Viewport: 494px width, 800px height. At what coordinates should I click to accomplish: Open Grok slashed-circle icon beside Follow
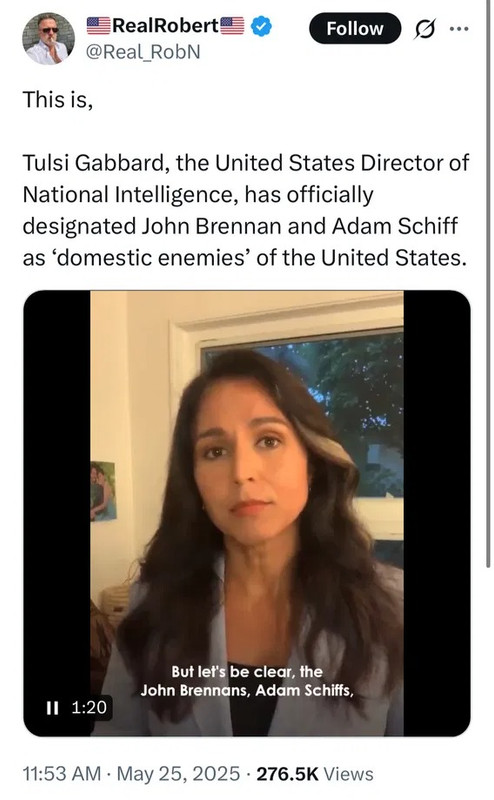(425, 29)
